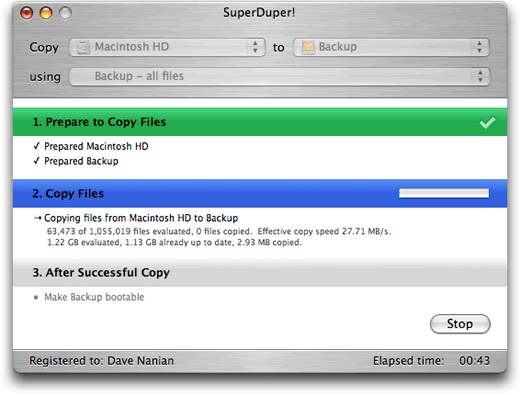Click the checkmark beside Prepared Macintosh HD

[37, 146]
